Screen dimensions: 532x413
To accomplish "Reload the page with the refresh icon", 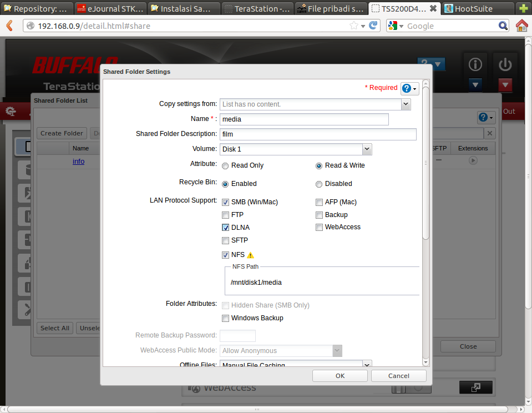I will pos(374,26).
